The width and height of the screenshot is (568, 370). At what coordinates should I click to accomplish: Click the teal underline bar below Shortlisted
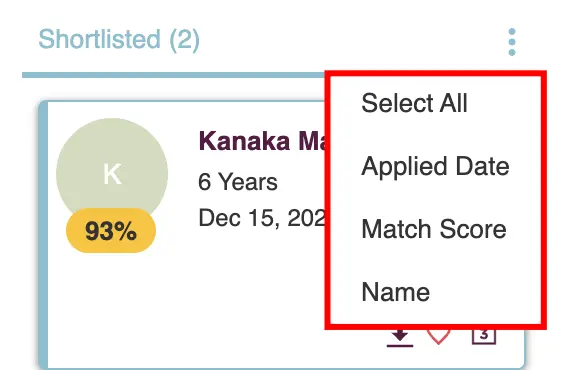(x=173, y=75)
